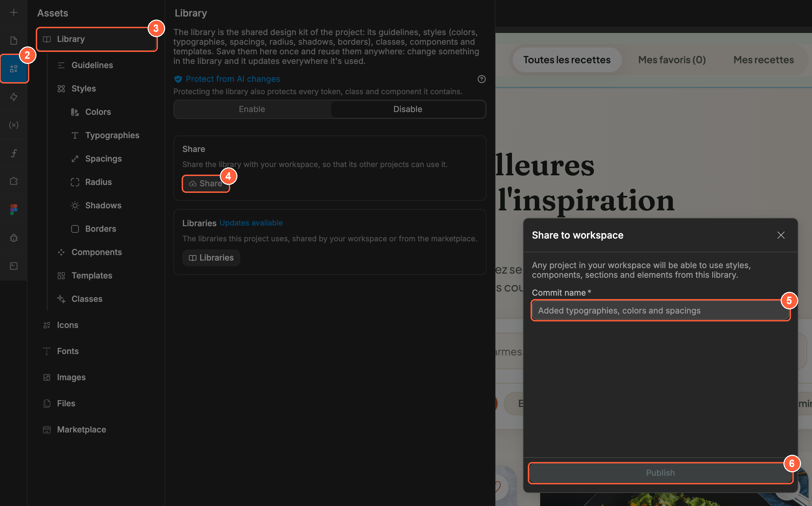
Task: Open Templates in Assets tree
Action: pos(92,276)
